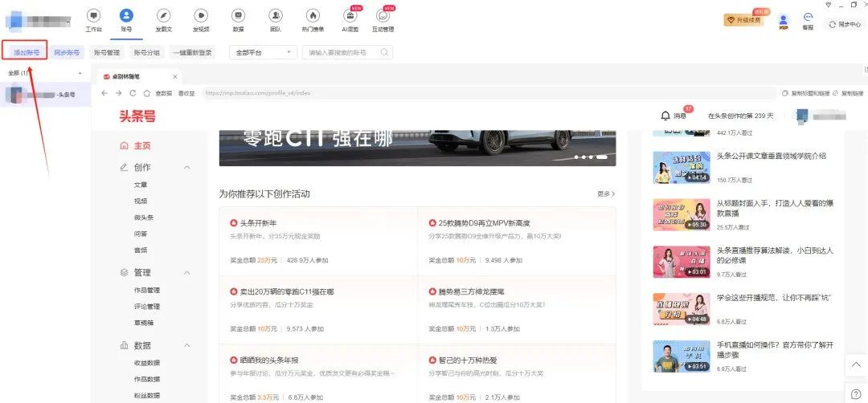Click 账号分组 button
The height and width of the screenshot is (403, 868).
coord(147,52)
